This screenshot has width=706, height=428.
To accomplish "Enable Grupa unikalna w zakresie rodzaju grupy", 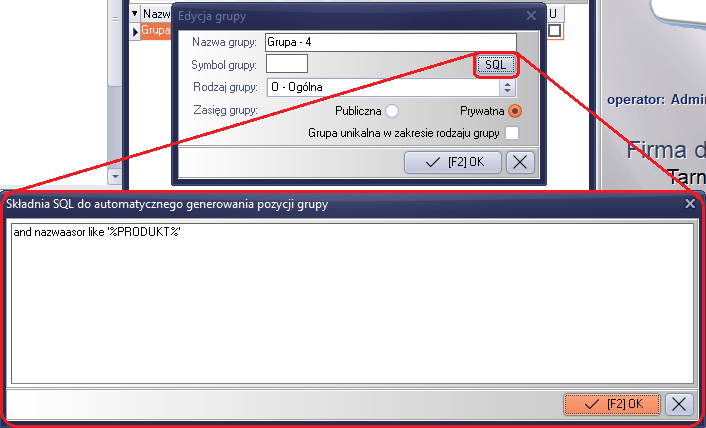I will 512,133.
